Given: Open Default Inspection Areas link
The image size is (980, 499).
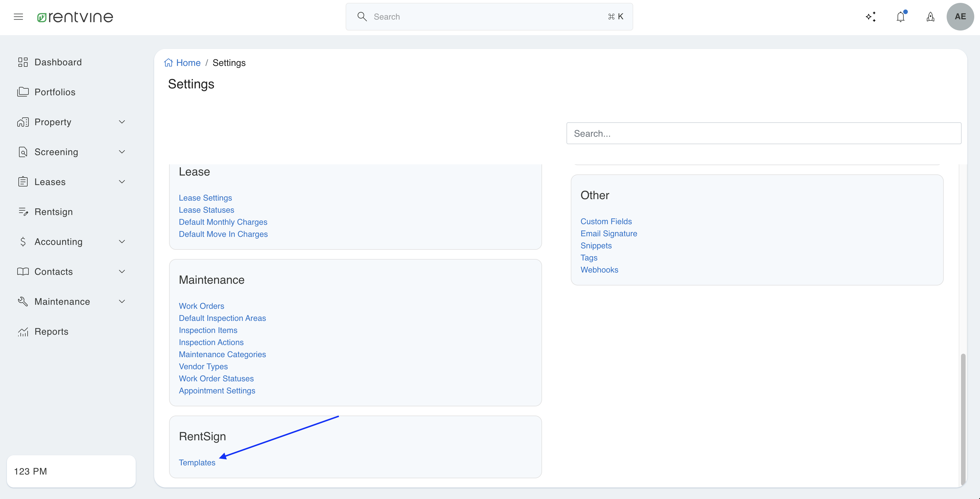Looking at the screenshot, I should (222, 318).
